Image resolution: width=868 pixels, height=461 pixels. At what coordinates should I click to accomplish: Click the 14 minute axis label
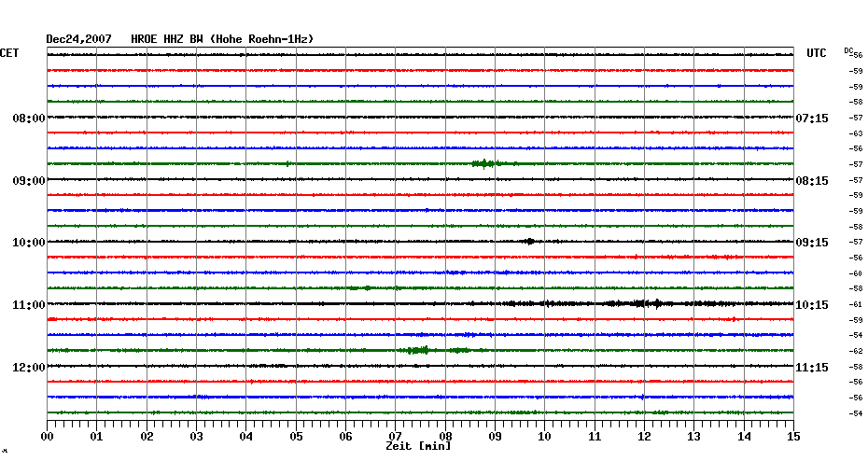click(x=744, y=437)
